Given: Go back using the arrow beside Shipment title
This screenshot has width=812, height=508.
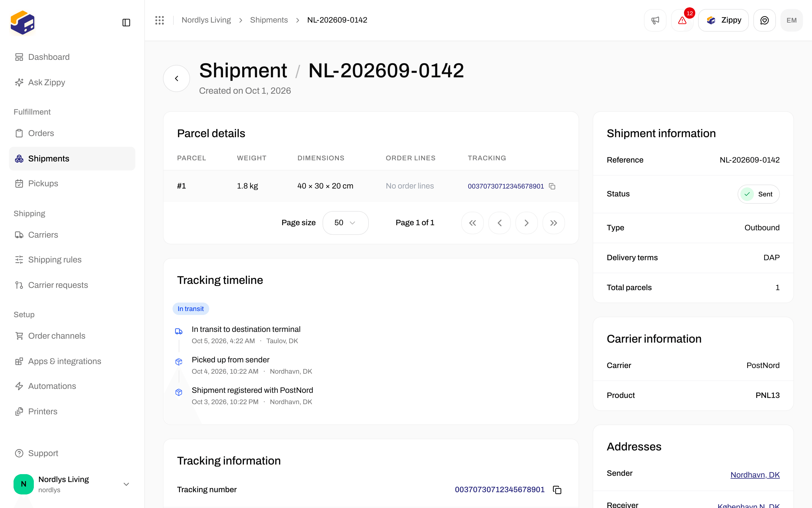Looking at the screenshot, I should pos(176,78).
